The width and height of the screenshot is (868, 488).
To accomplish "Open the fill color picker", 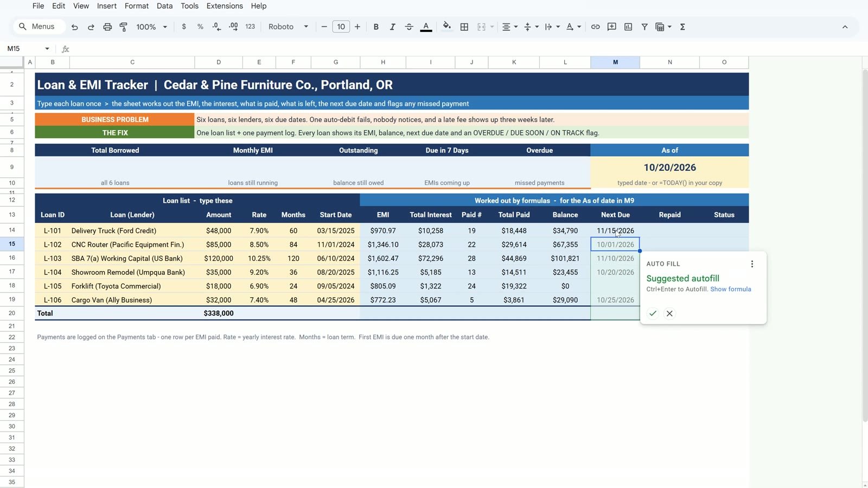I will [446, 27].
